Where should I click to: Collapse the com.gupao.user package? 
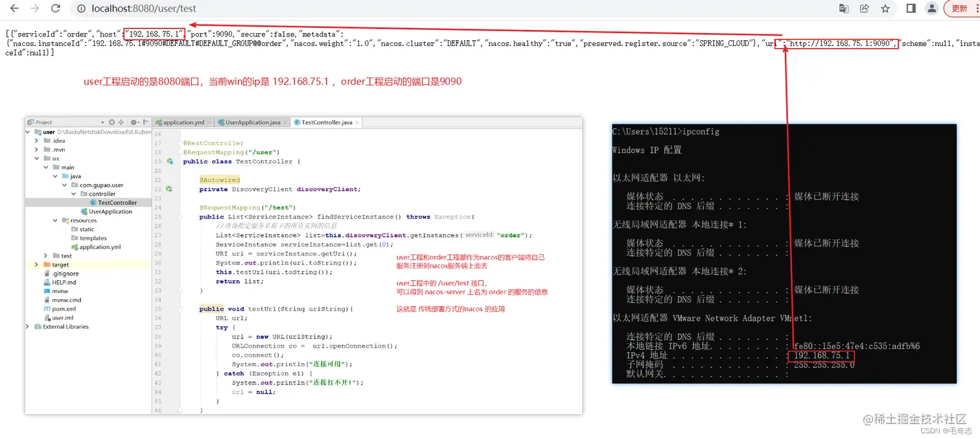click(64, 185)
